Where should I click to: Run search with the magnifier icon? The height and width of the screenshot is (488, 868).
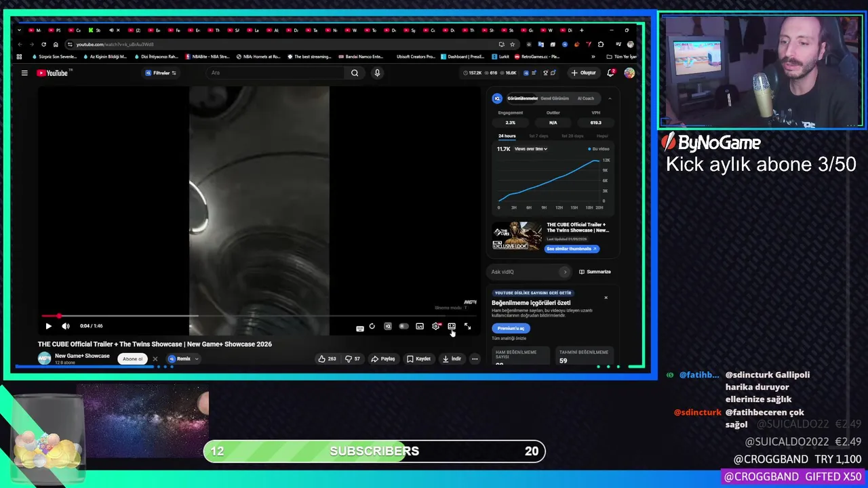click(x=355, y=73)
